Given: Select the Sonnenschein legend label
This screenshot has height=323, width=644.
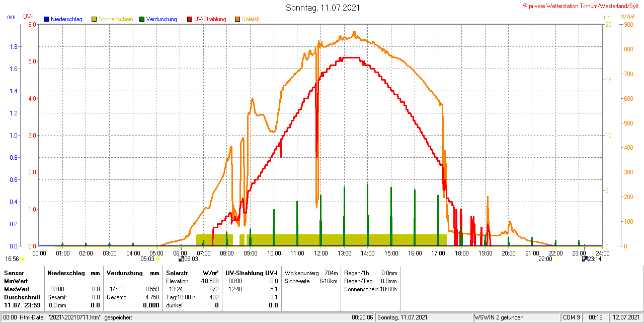Looking at the screenshot, I should [x=116, y=19].
